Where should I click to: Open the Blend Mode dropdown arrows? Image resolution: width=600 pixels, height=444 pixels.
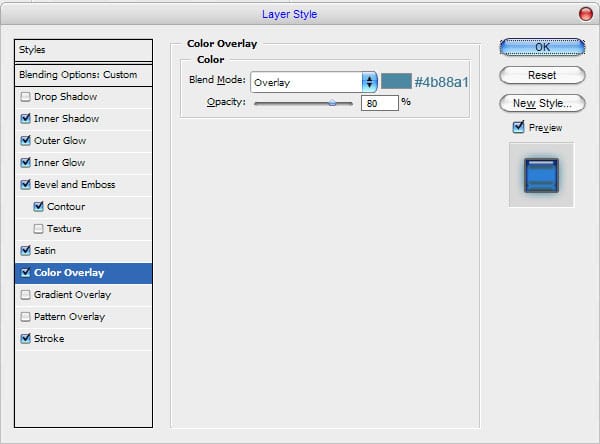pos(370,82)
